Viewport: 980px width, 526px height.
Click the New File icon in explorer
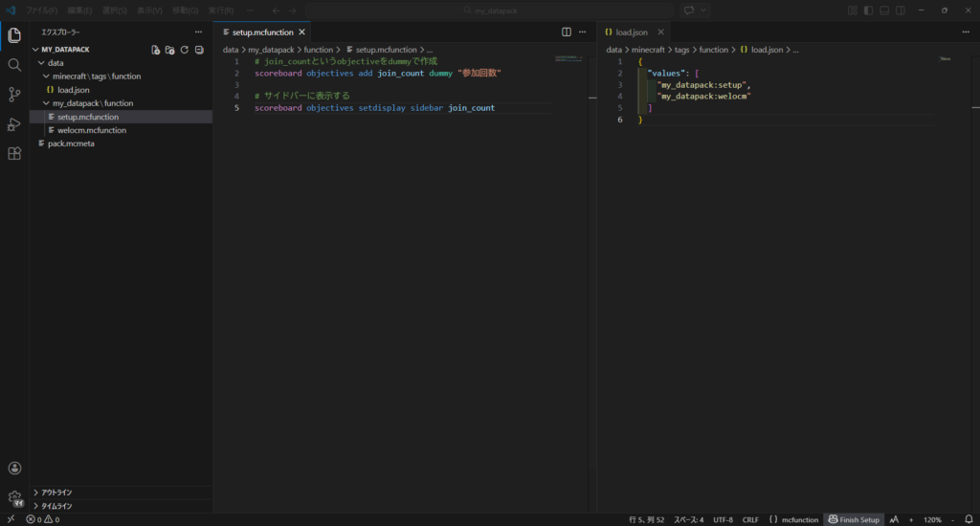pyautogui.click(x=156, y=49)
